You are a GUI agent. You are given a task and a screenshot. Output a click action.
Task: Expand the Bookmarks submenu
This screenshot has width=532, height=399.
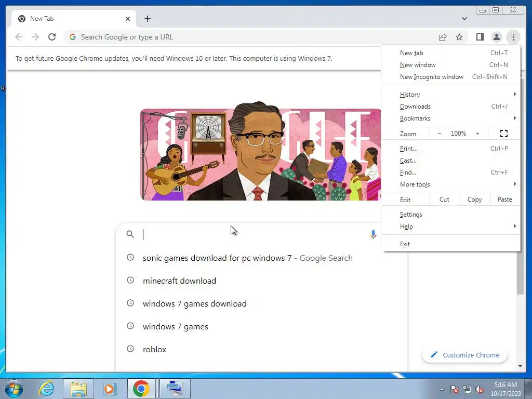(450, 118)
